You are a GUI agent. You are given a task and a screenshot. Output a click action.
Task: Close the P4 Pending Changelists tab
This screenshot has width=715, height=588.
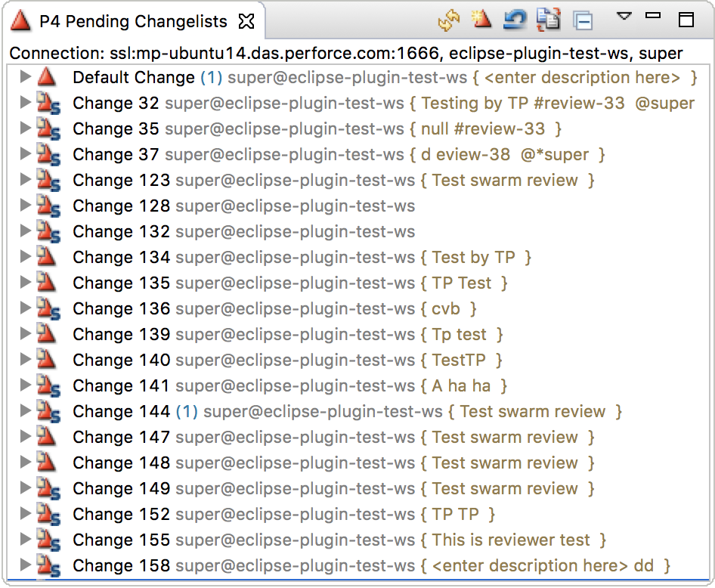(246, 21)
